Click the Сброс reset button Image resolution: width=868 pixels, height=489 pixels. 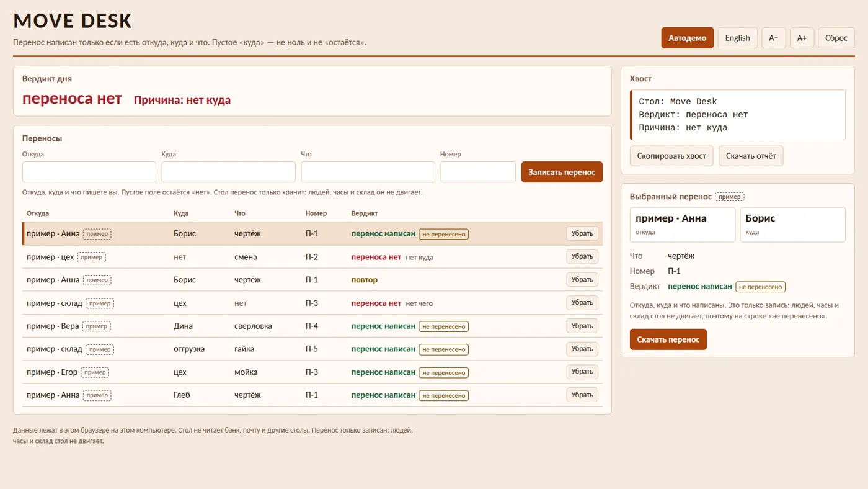point(836,38)
